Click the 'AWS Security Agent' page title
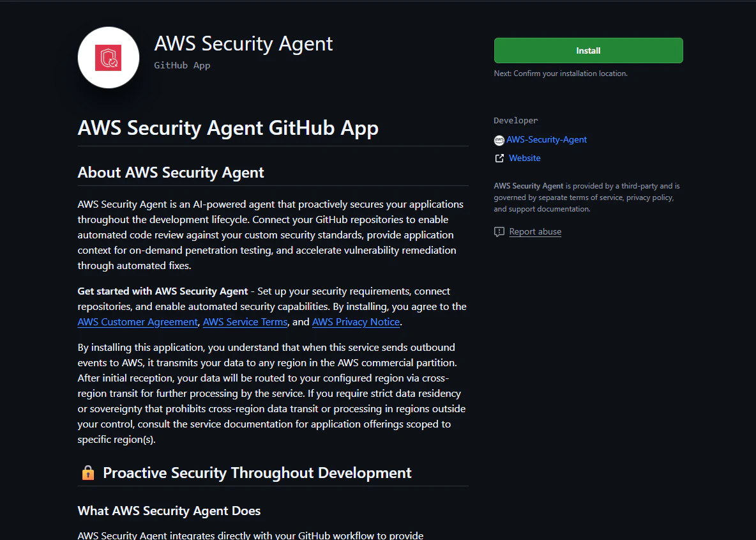756x540 pixels. pos(243,43)
